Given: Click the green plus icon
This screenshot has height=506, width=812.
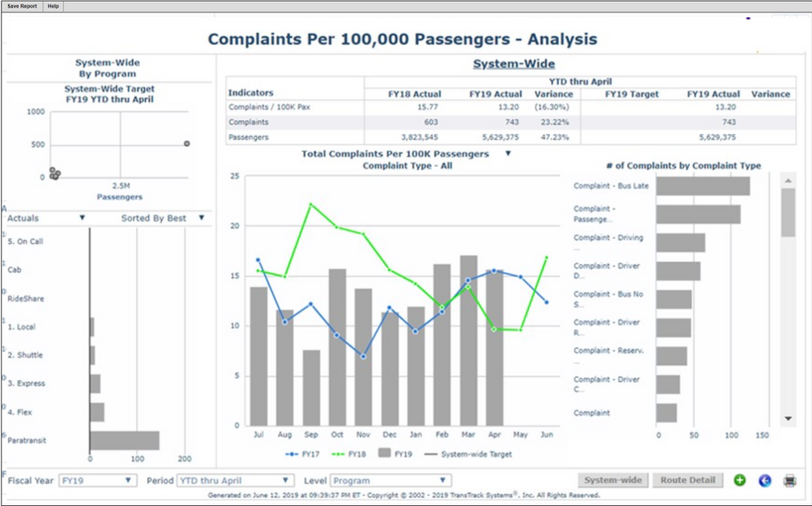Looking at the screenshot, I should click(740, 481).
